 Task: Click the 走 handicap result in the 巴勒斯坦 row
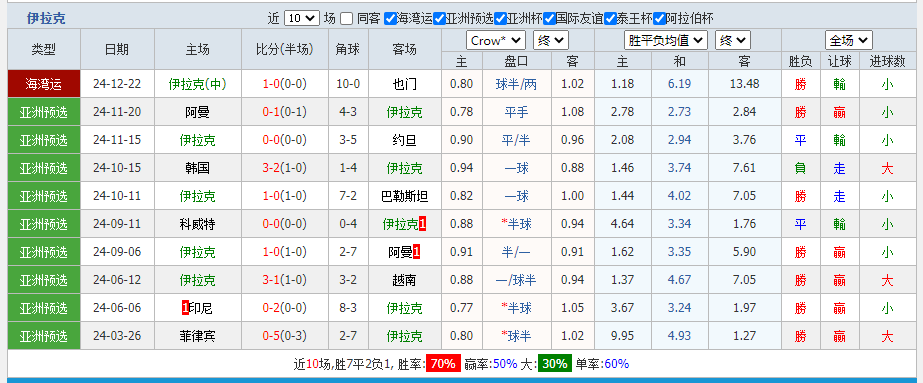tap(839, 196)
